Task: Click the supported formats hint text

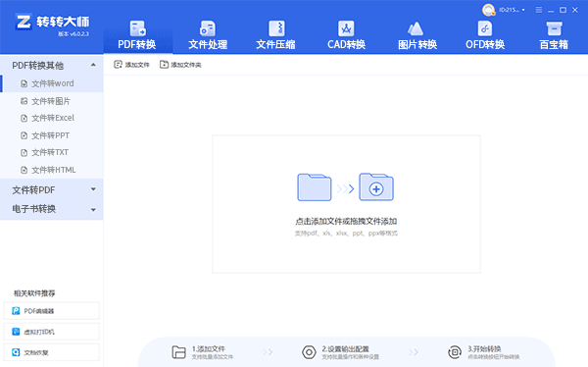Action: [x=346, y=234]
